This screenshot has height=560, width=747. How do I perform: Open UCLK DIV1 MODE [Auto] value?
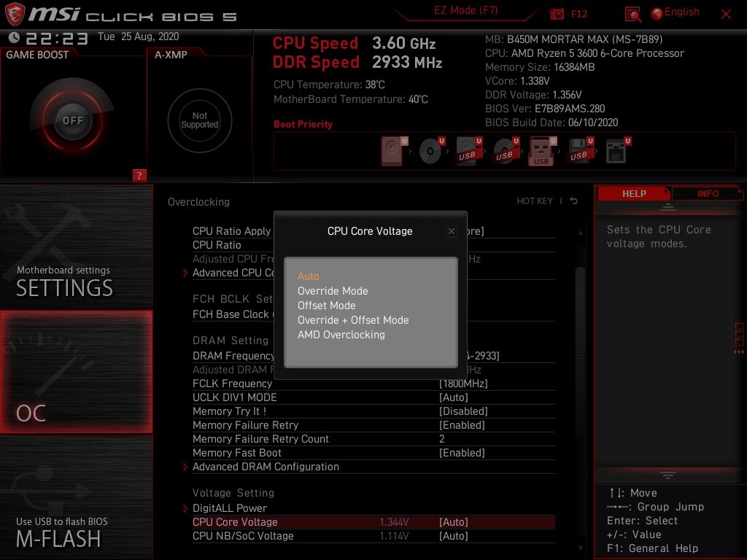[x=454, y=397]
